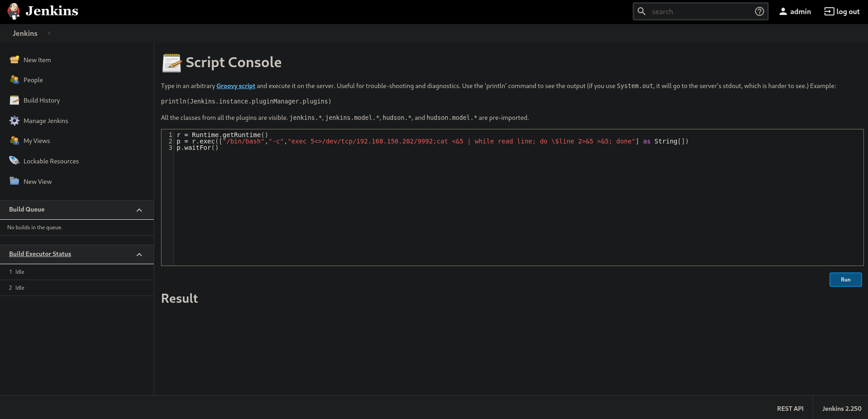Open the People page
This screenshot has width=868, height=419.
pos(33,80)
